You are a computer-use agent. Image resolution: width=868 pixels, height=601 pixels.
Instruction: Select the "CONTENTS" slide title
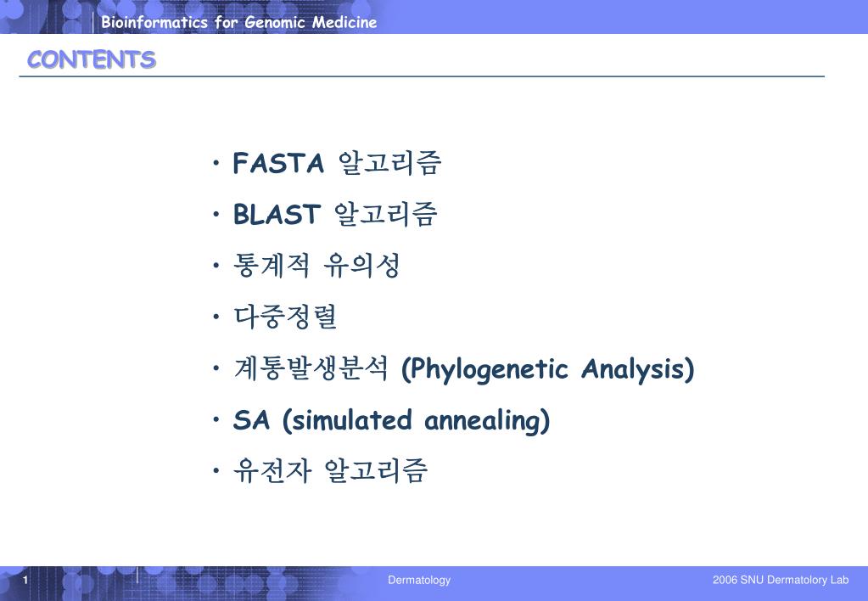(x=92, y=59)
